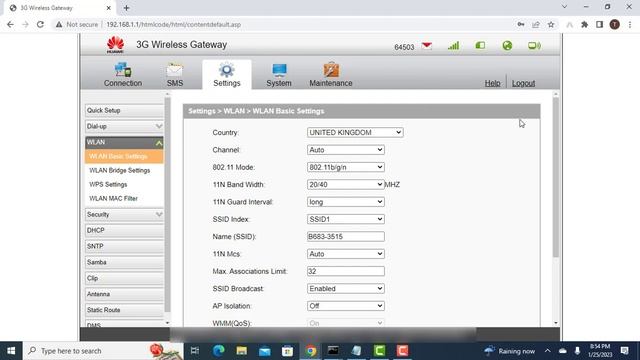Open the SMS tab
The height and width of the screenshot is (360, 640).
click(175, 75)
